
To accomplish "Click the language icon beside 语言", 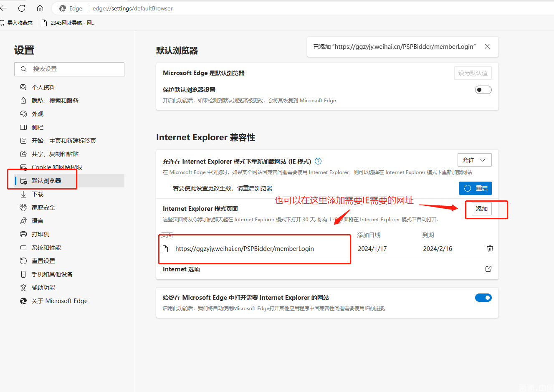I will [23, 221].
